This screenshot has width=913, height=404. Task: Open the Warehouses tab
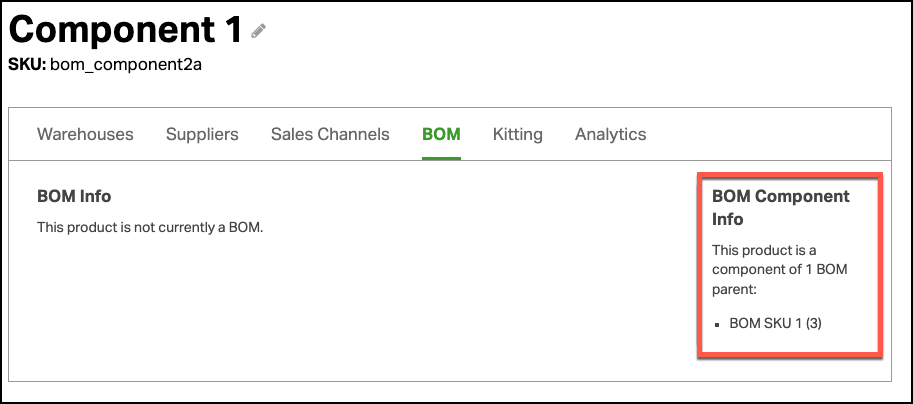[x=85, y=134]
